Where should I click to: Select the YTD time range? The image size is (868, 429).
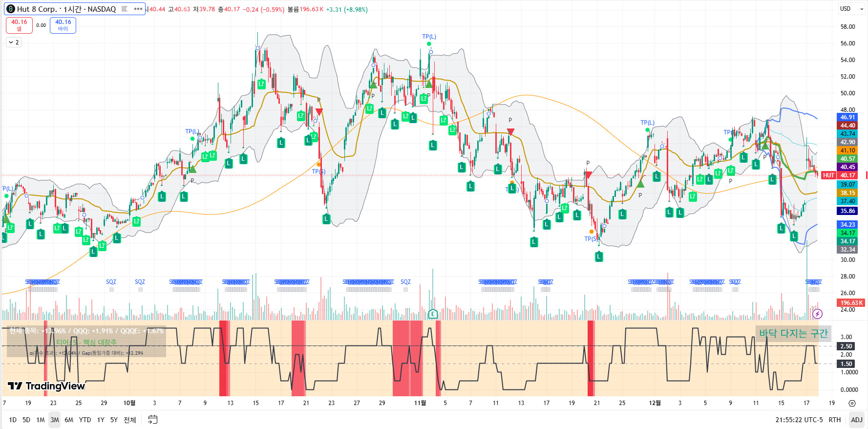pos(85,420)
